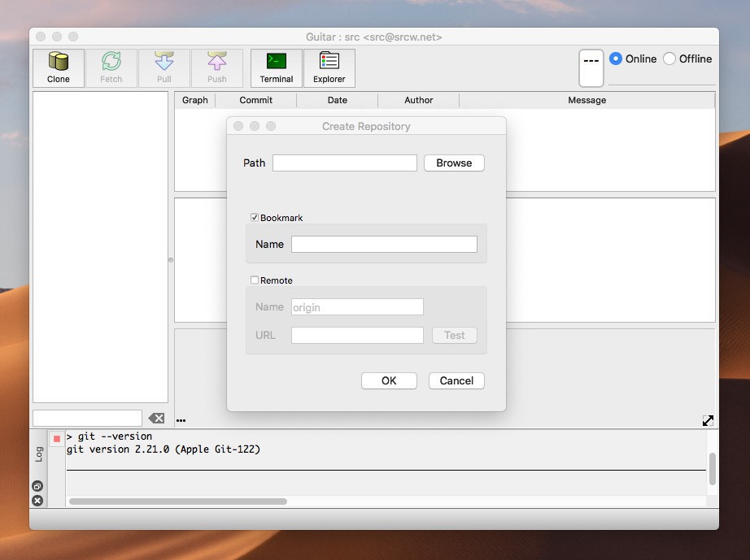Click the log panel float icon
This screenshot has height=560, width=750.
[37, 486]
